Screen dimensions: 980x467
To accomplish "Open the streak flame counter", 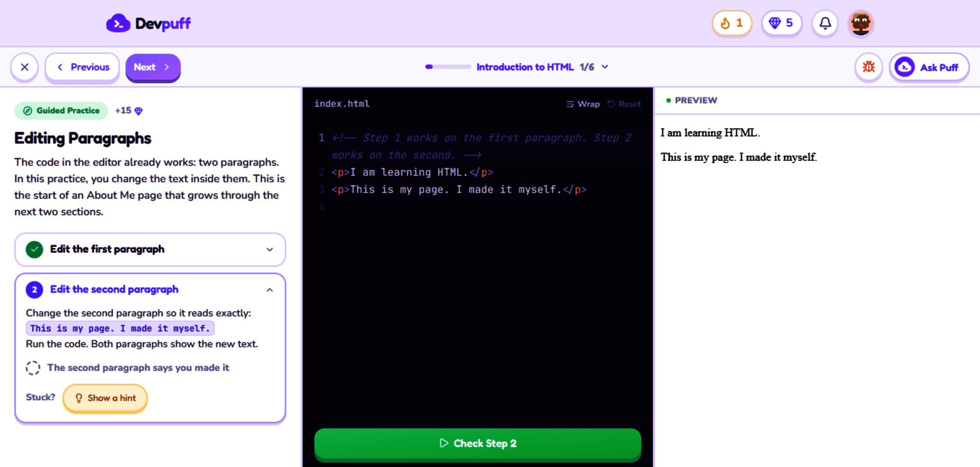I will point(732,23).
